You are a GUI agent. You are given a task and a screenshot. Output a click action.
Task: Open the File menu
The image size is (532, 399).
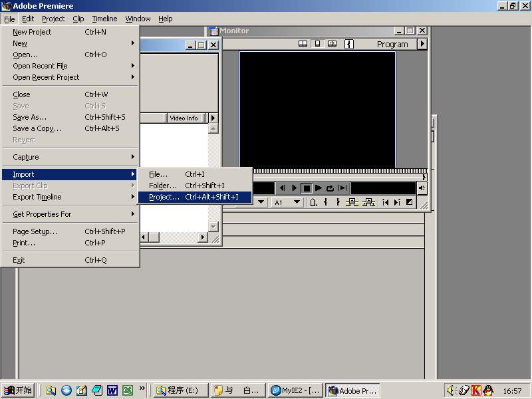click(x=9, y=19)
